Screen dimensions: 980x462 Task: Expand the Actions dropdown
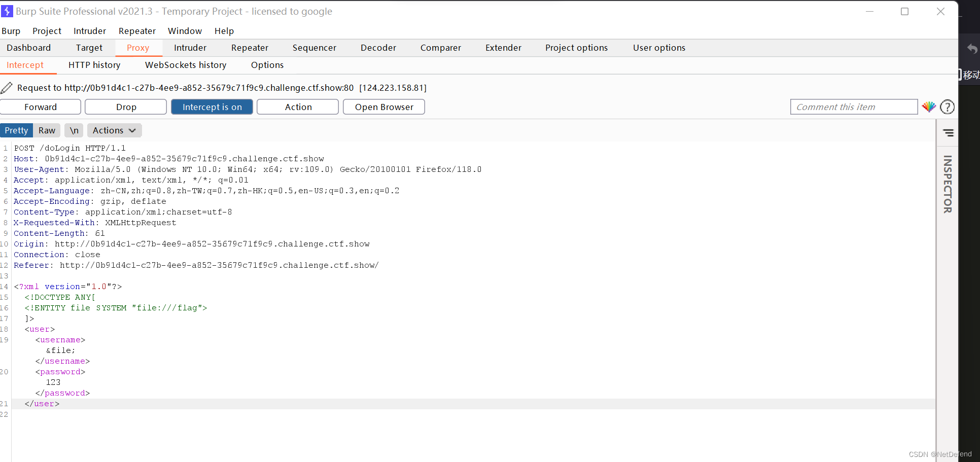pyautogui.click(x=114, y=130)
